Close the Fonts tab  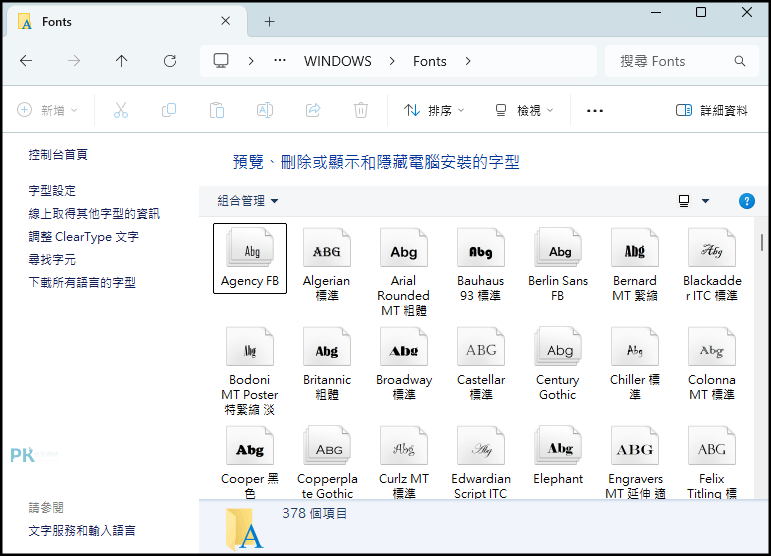click(225, 21)
